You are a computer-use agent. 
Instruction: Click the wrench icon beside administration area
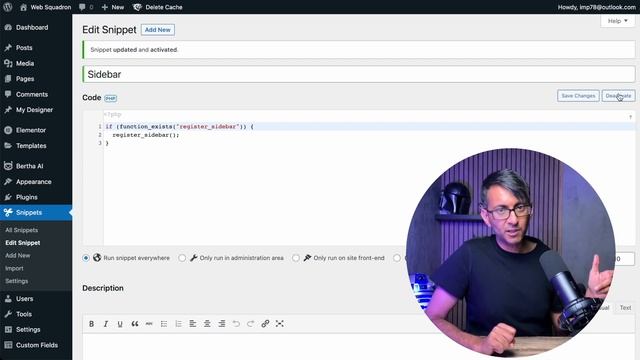tap(193, 258)
